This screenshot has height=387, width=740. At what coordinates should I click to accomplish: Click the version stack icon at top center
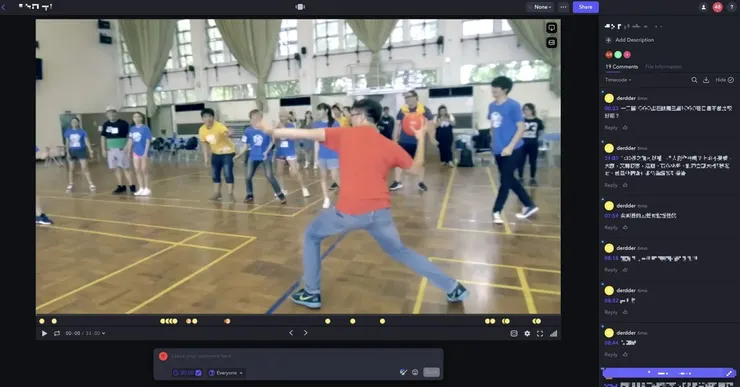click(300, 7)
